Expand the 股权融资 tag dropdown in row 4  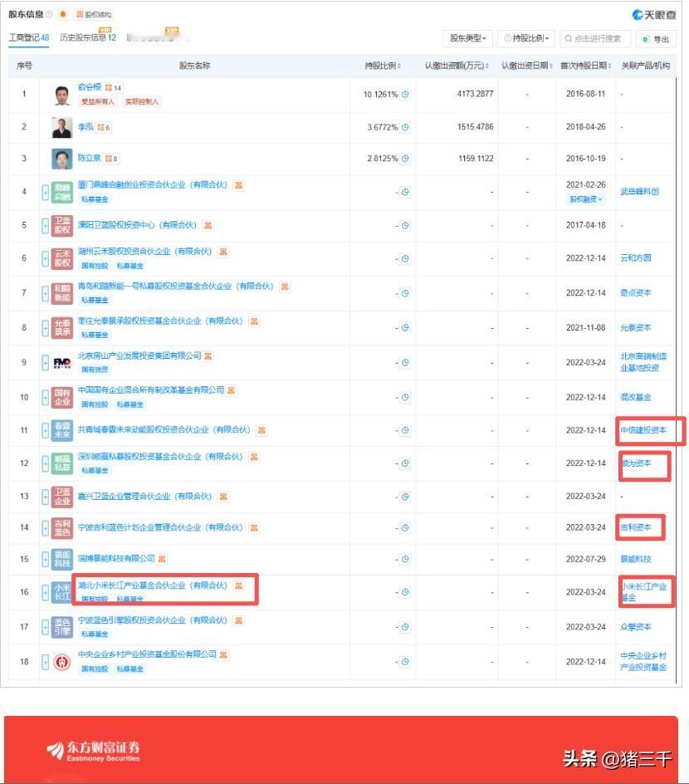[585, 199]
